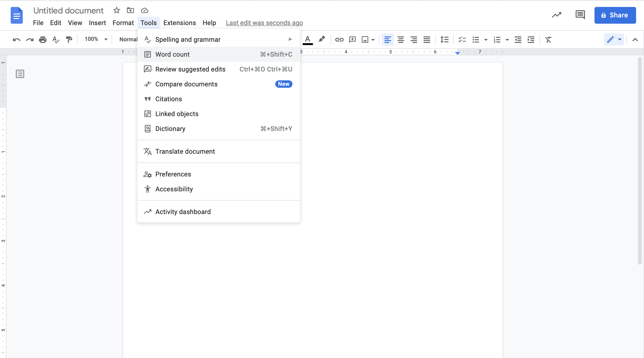Click the numbered list icon

pyautogui.click(x=496, y=40)
